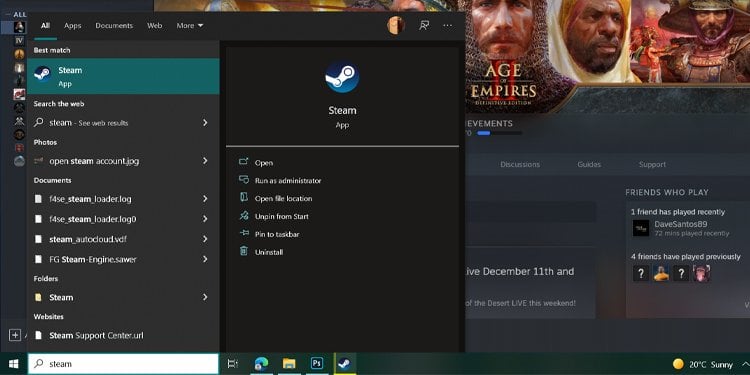Choose Unpin from Start
The width and height of the screenshot is (750, 375).
[282, 216]
